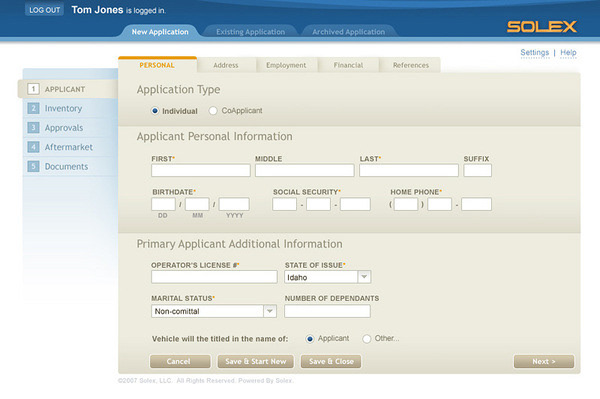Image resolution: width=600 pixels, height=399 pixels.
Task: Click the number 3 Approvals step icon
Action: (33, 127)
